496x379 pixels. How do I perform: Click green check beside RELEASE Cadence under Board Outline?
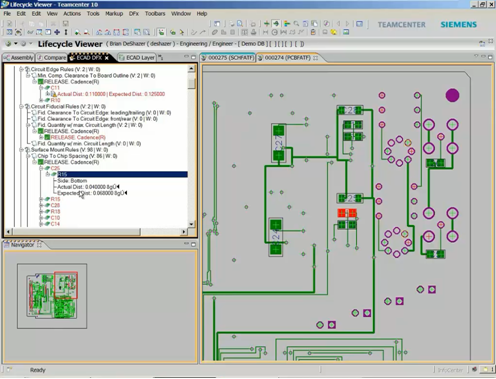click(40, 82)
